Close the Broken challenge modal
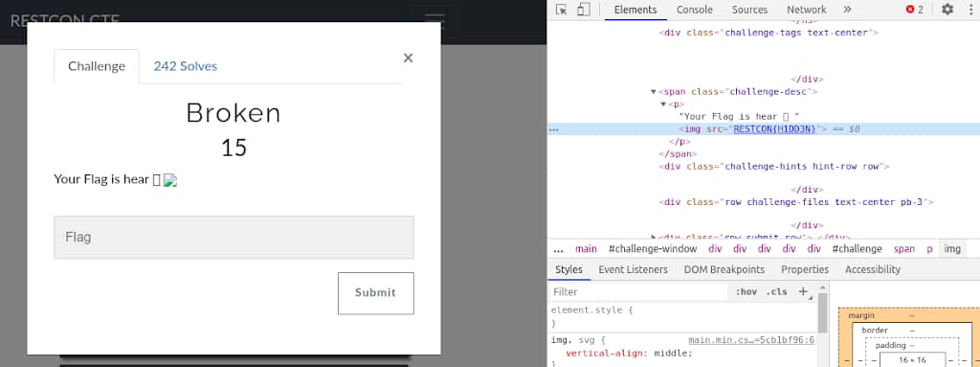The height and width of the screenshot is (367, 980). [x=408, y=58]
